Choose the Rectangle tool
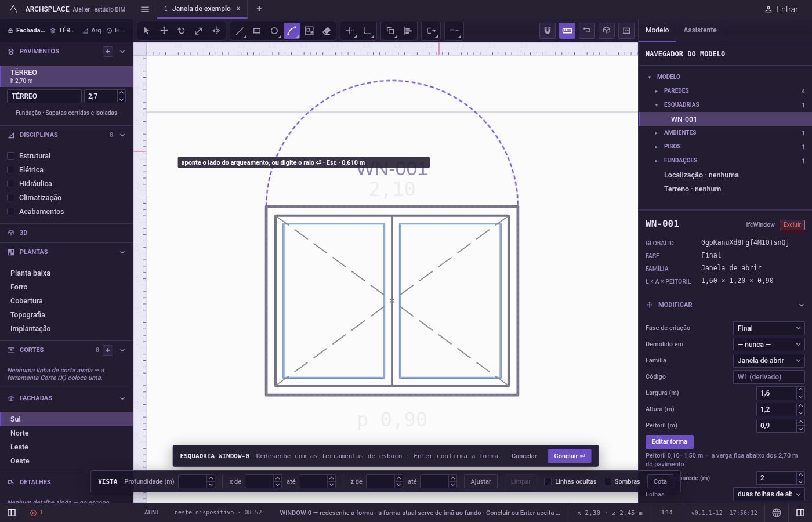The height and width of the screenshot is (522, 812). pos(257,31)
